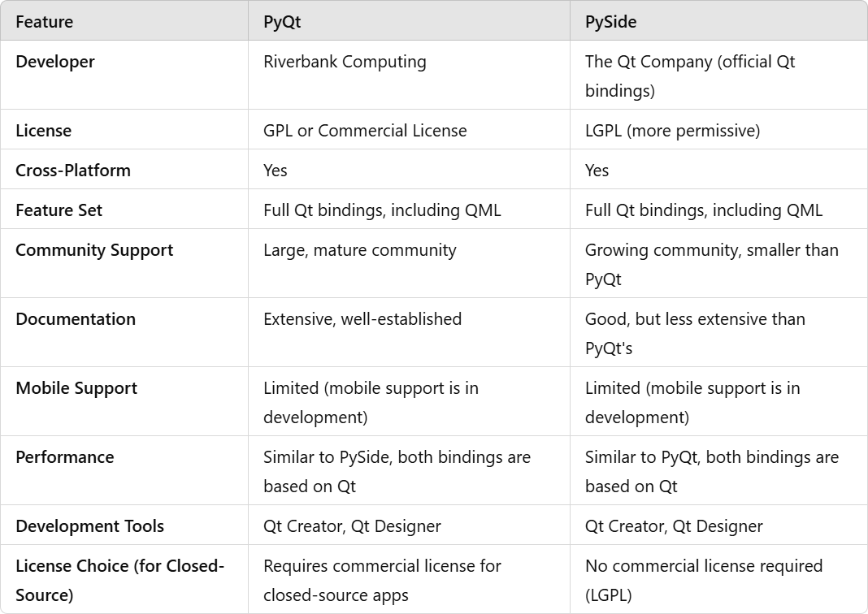The width and height of the screenshot is (868, 614).
Task: Click the Performance row label
Action: click(65, 457)
